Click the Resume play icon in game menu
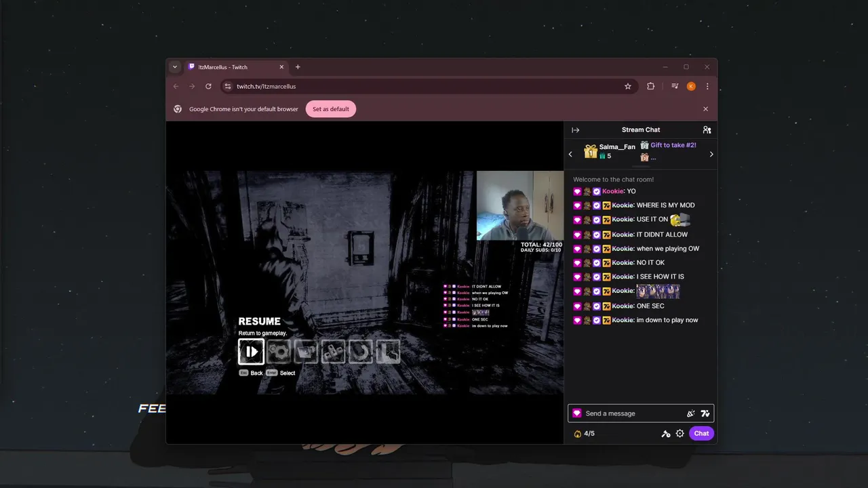The height and width of the screenshot is (488, 868). click(251, 352)
